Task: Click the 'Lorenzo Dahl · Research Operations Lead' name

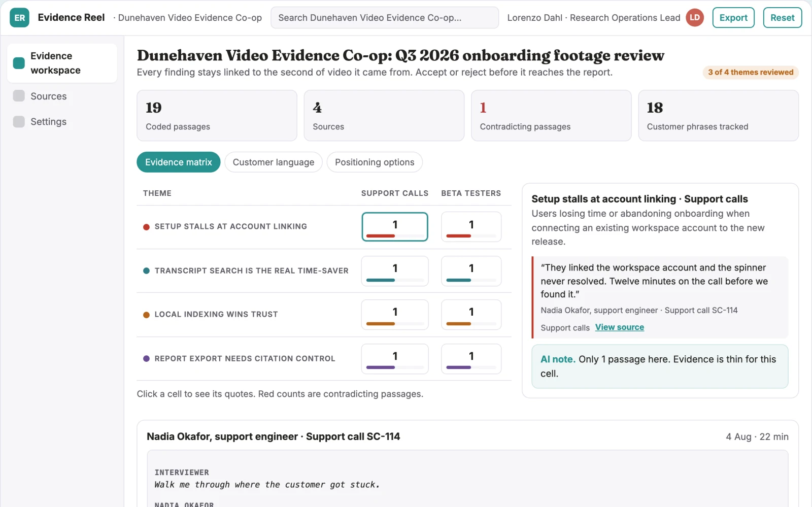Action: coord(594,18)
